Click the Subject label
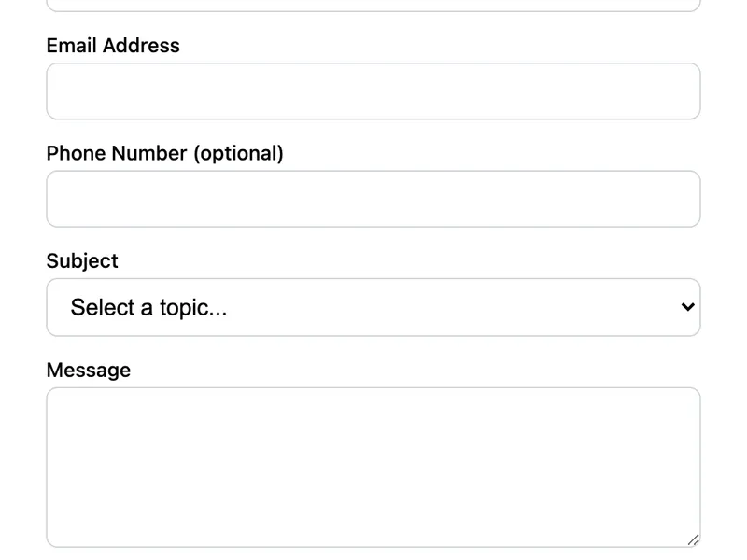The width and height of the screenshot is (747, 560). pos(82,261)
